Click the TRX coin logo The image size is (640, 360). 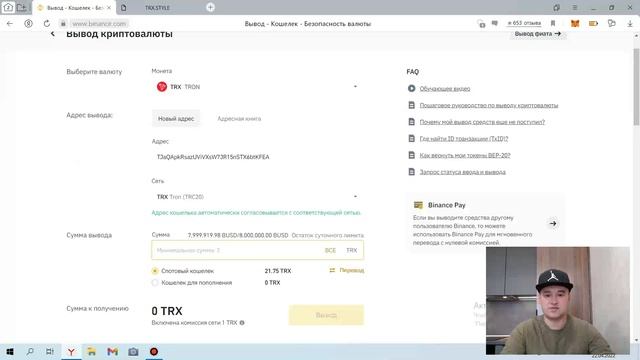[x=162, y=87]
